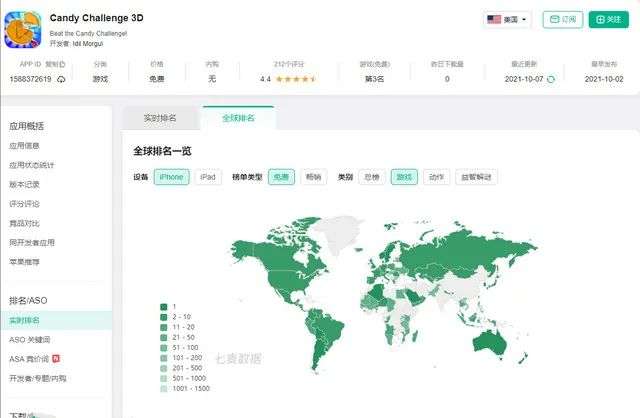
Task: Click the download cloud icon beside 1588372619
Action: [61, 79]
